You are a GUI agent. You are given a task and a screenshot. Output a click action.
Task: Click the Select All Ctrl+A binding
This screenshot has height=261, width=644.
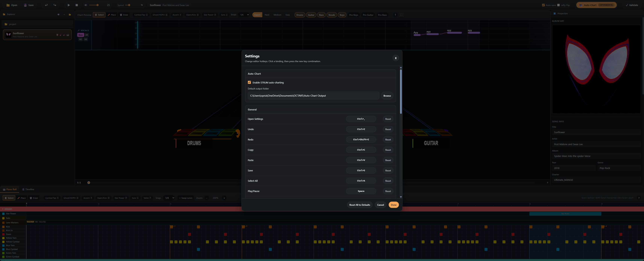tap(361, 181)
